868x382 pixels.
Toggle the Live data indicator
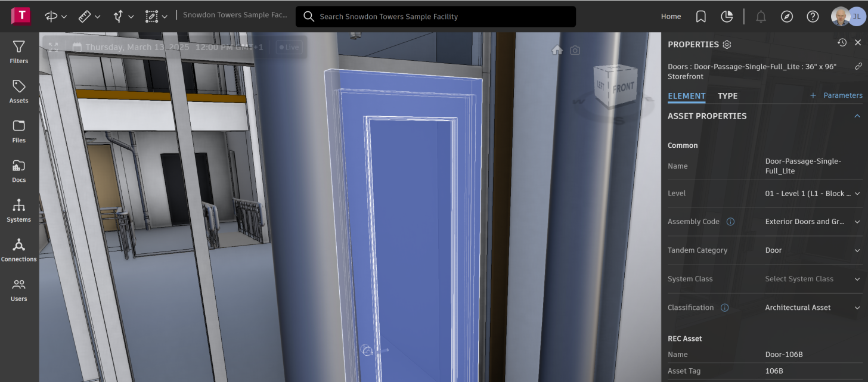pyautogui.click(x=289, y=46)
